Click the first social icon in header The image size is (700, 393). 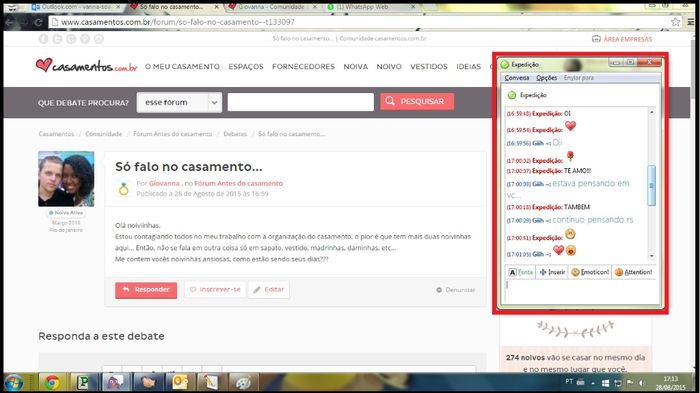pos(43,39)
